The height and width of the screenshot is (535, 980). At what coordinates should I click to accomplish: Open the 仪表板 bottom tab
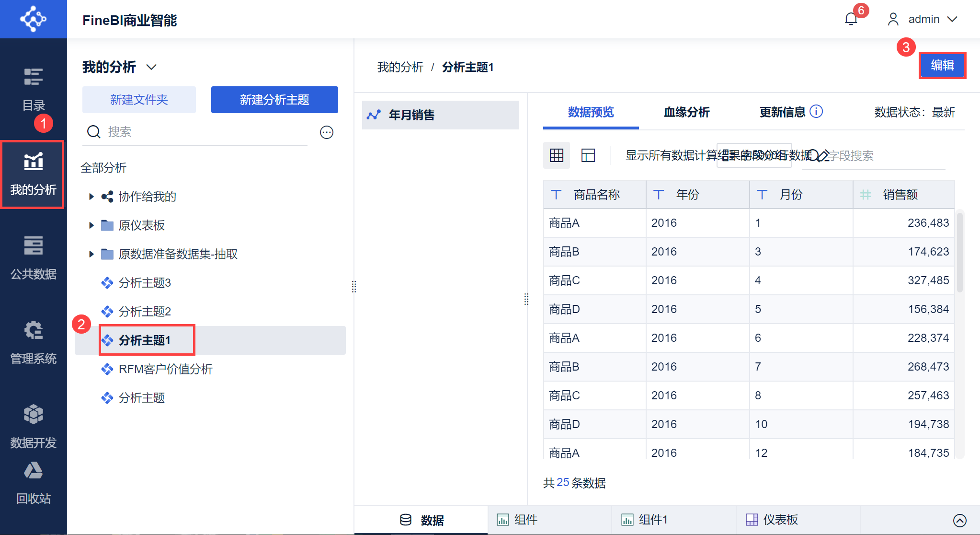click(772, 520)
